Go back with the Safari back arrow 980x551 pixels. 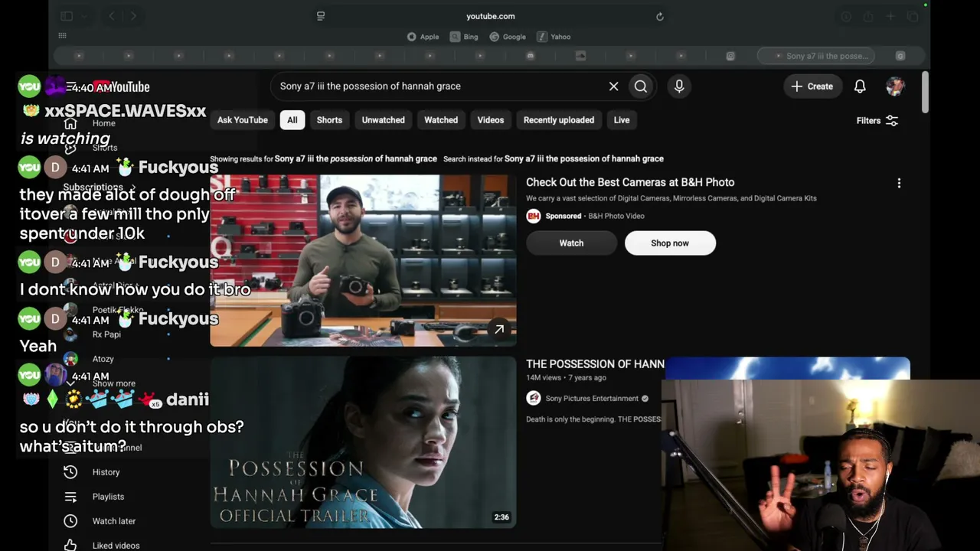[x=112, y=16]
